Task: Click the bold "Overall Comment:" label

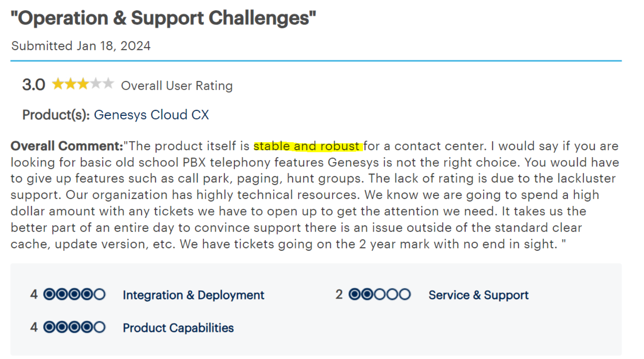Action: pos(67,146)
